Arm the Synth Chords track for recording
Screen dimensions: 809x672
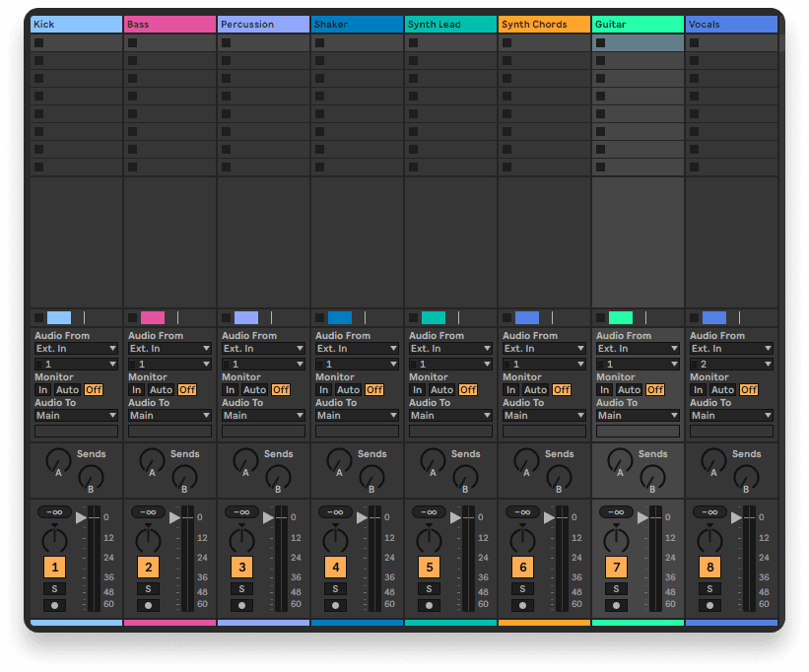point(522,605)
